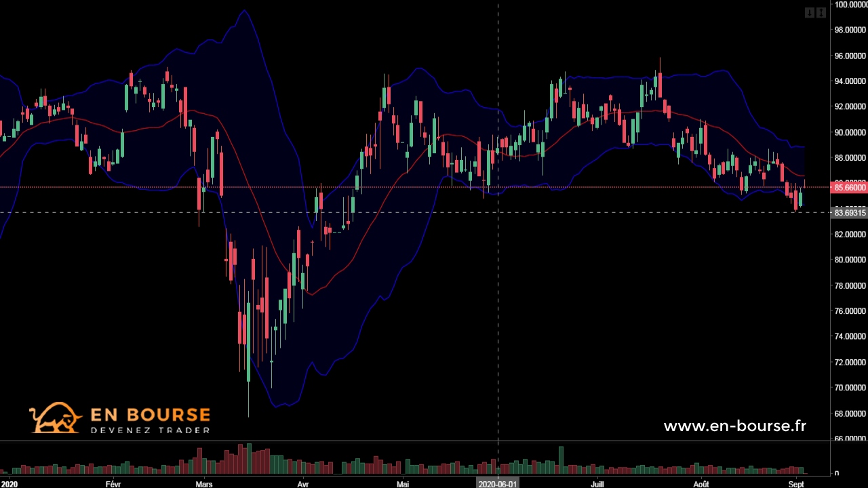This screenshot has height=488, width=868.
Task: Click the 96.00000 price axis label
Action: [x=850, y=56]
